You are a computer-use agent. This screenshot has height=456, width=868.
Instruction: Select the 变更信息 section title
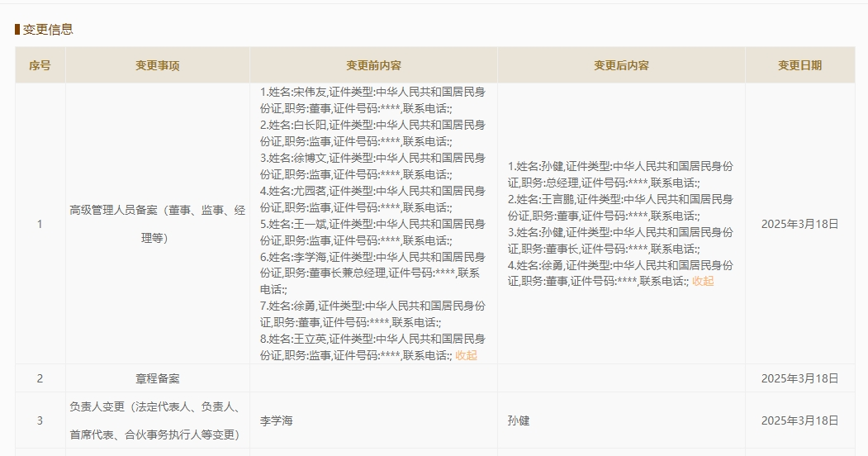click(48, 30)
